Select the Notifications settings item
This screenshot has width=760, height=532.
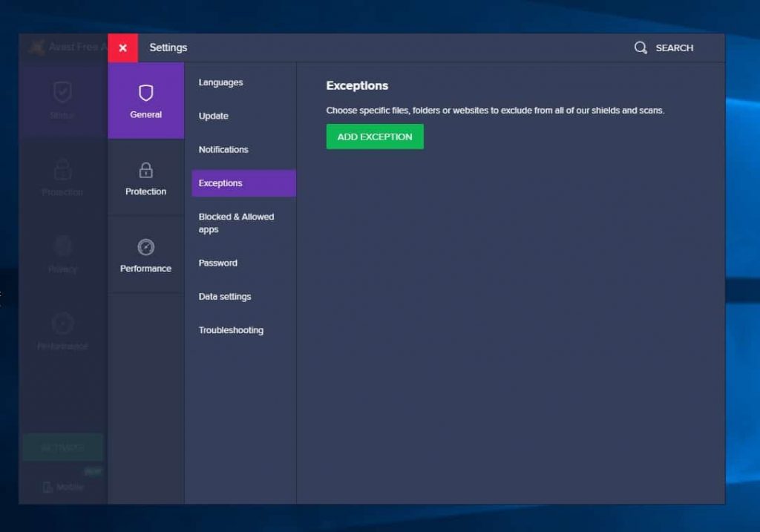(x=223, y=149)
